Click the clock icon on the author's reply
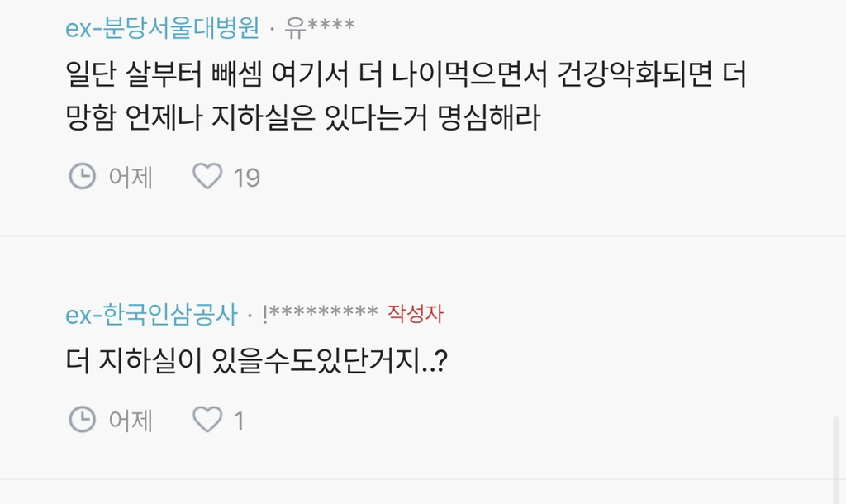 tap(81, 421)
